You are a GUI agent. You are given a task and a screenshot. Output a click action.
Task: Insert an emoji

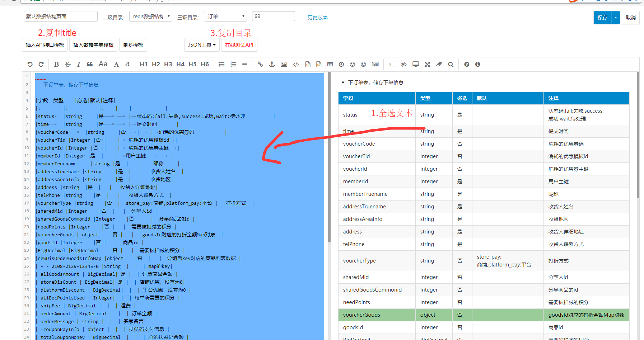[x=353, y=64]
